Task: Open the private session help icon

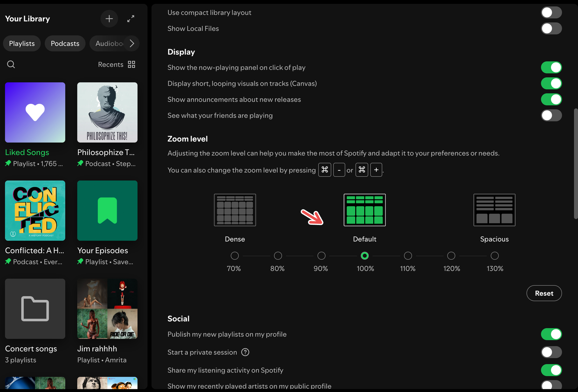Action: (x=245, y=352)
